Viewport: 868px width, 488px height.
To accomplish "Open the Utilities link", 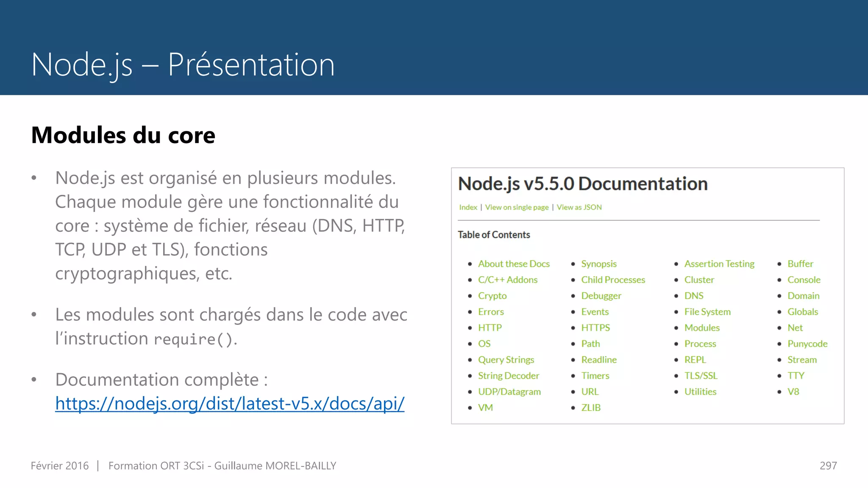I will coord(700,392).
